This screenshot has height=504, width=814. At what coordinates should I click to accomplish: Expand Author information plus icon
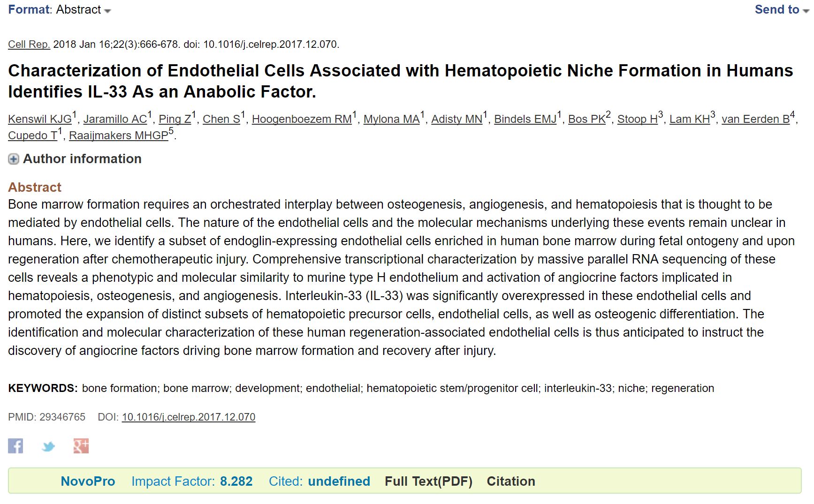pos(14,159)
